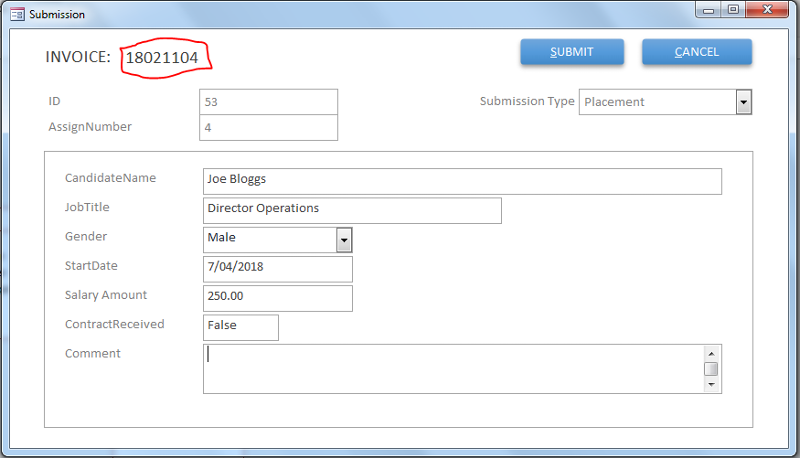Click inside the Comment text area
The height and width of the screenshot is (458, 800).
point(453,369)
